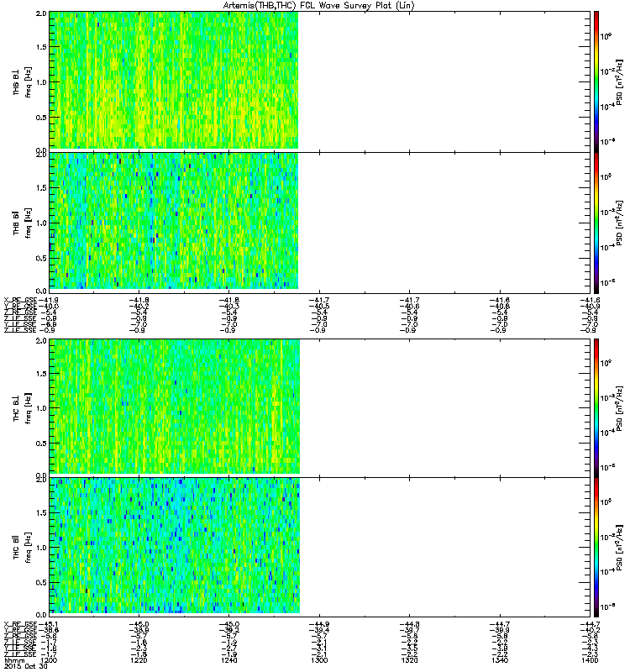
Task: Select the color bar beside the THB B⊥ panel
Action: (x=596, y=81)
